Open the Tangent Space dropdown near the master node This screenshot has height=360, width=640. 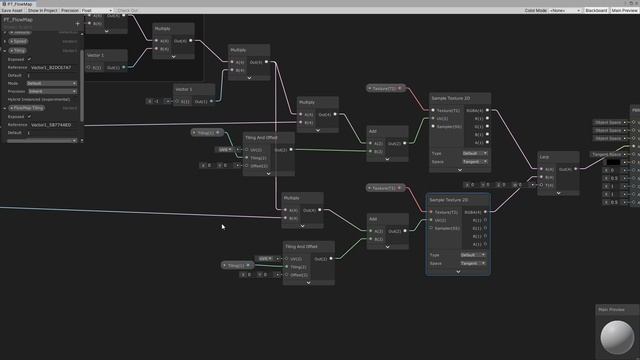[608, 154]
